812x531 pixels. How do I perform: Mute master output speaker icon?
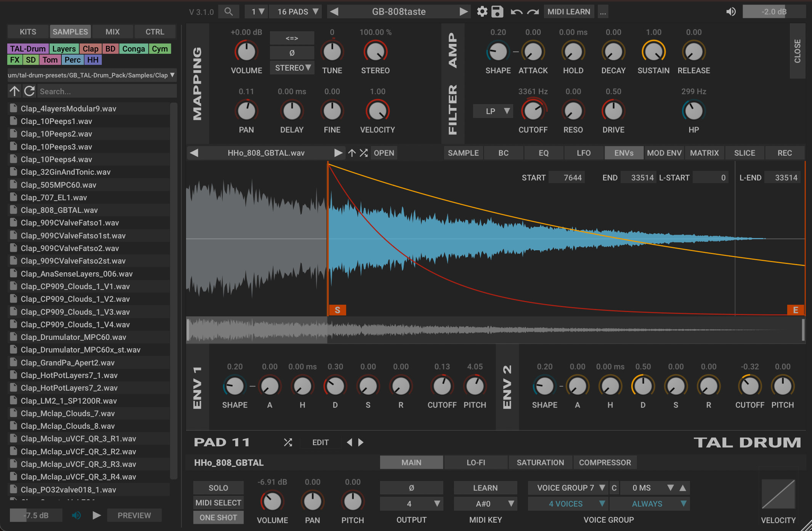point(731,12)
